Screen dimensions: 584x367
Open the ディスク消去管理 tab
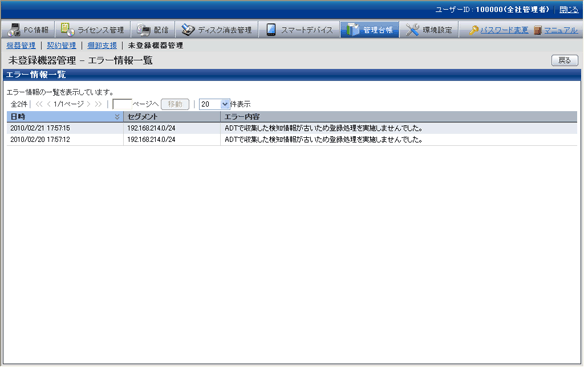click(x=216, y=29)
